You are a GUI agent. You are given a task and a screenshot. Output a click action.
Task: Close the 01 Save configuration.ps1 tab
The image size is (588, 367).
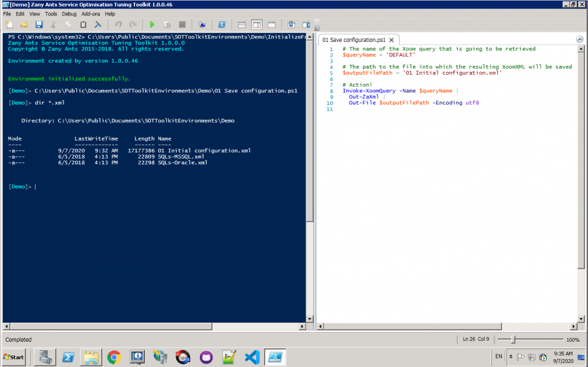coord(392,40)
